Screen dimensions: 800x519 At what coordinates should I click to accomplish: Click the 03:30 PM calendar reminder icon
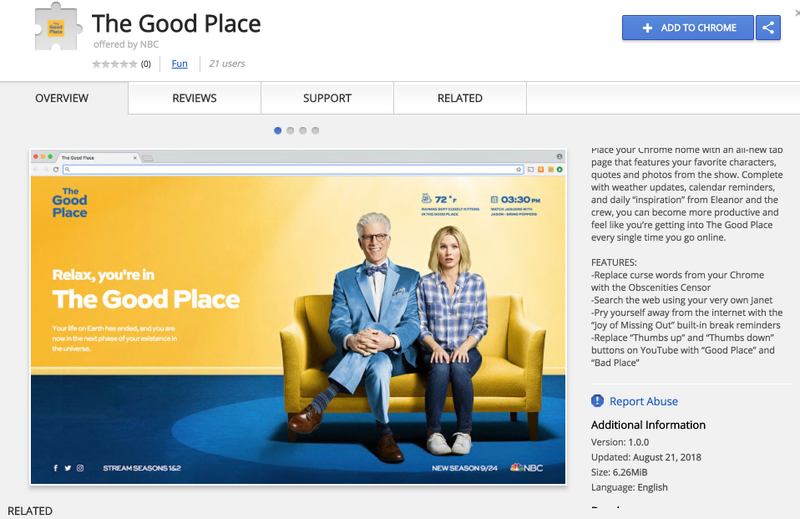pos(494,200)
